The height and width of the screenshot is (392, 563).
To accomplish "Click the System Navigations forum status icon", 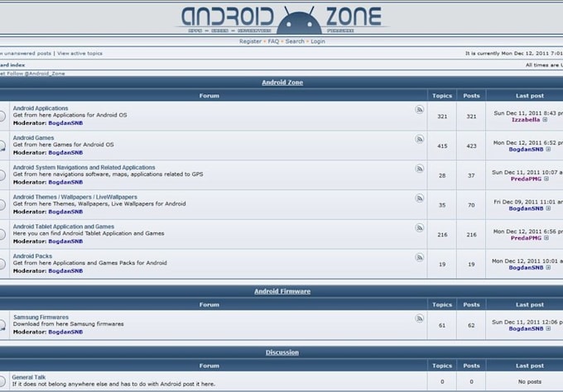I will 2,175.
